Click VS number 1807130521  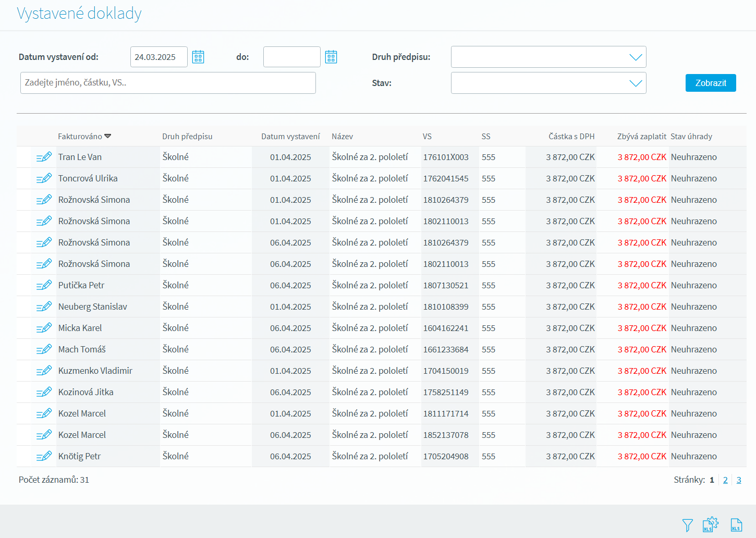click(446, 285)
